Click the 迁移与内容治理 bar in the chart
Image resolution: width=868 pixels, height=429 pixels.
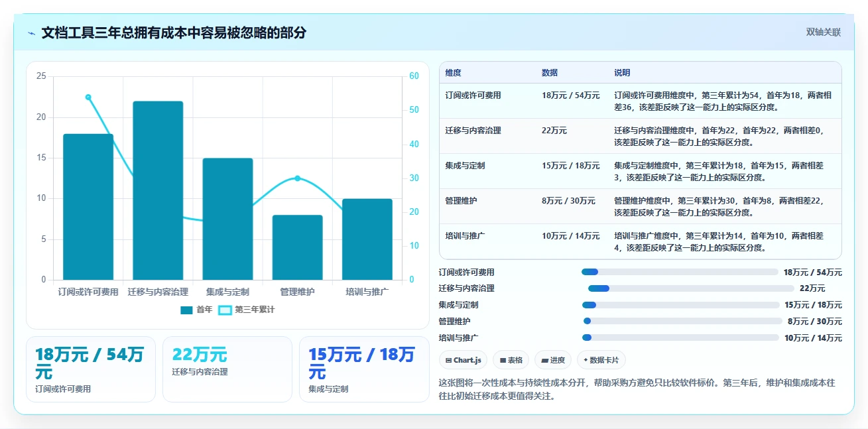tap(158, 190)
